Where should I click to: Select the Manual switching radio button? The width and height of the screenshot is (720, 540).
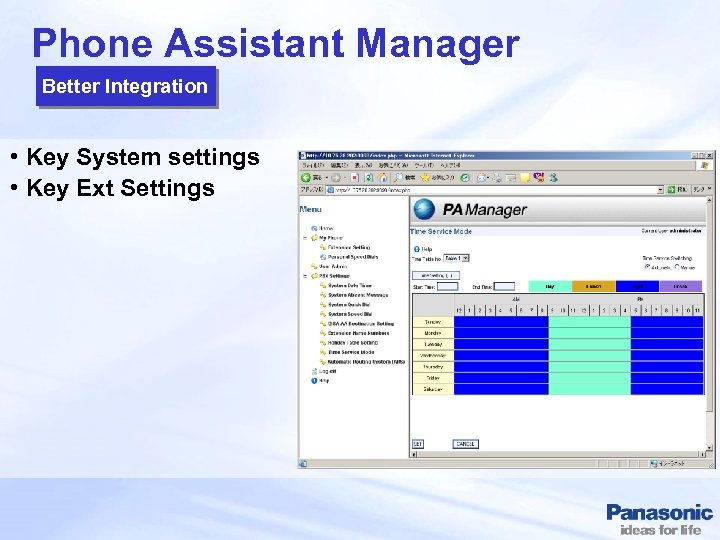click(677, 267)
